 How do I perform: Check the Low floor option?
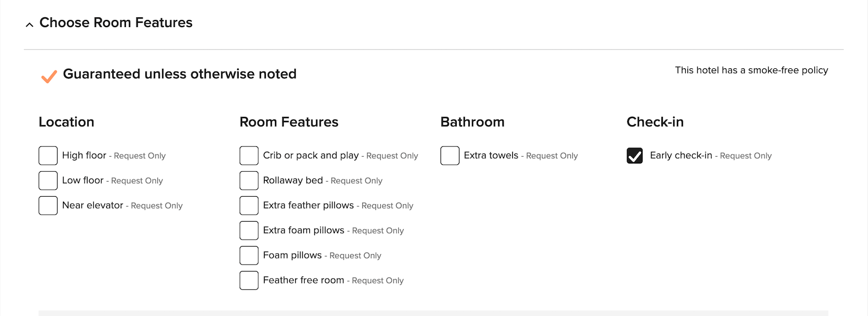coord(48,180)
